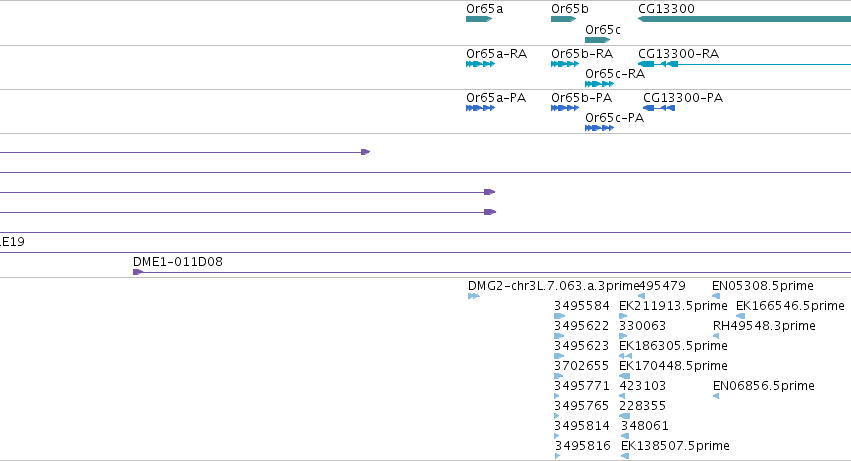Select the Or65b-PA protein glyph
Screen dimensions: 851x461
point(565,108)
